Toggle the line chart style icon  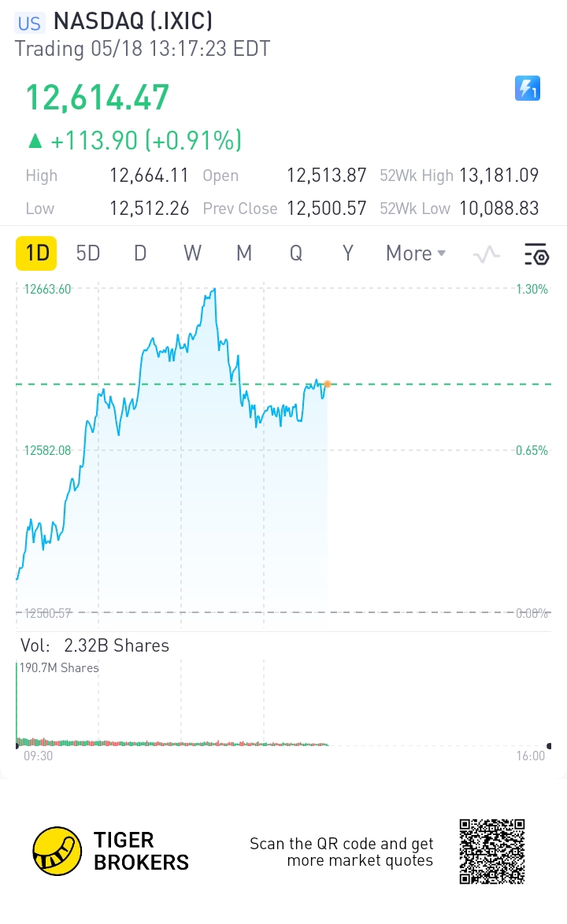click(487, 253)
